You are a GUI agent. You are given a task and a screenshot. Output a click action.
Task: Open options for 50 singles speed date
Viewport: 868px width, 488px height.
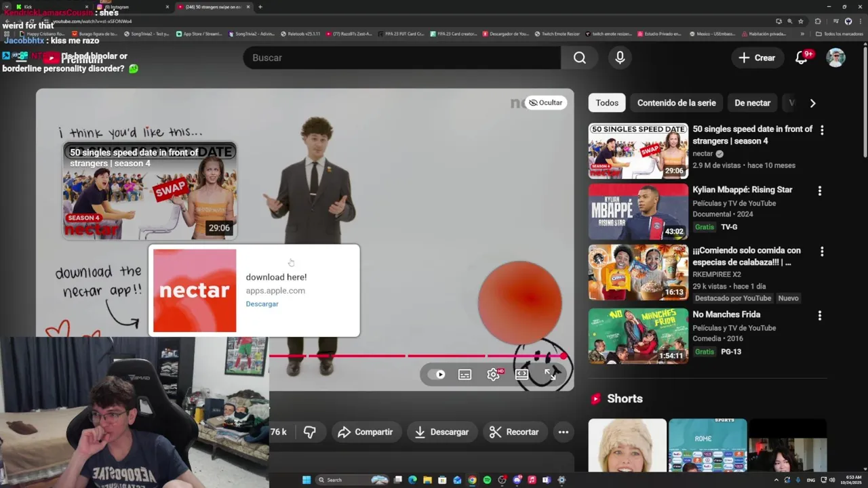(822, 130)
